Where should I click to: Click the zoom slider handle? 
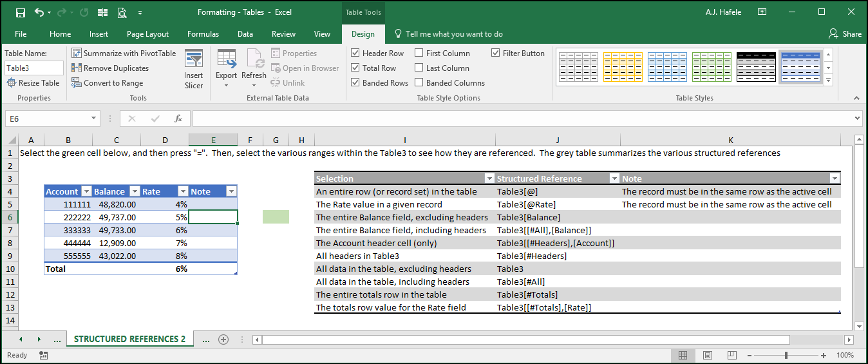coord(786,356)
